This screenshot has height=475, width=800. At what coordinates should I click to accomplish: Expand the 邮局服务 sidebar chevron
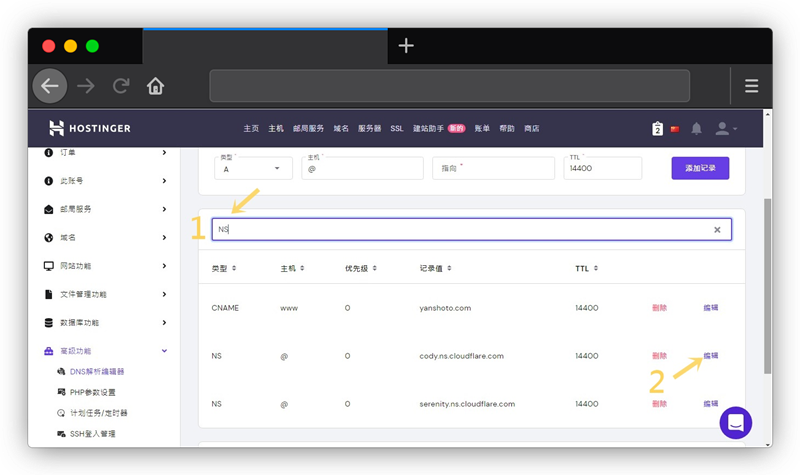coord(164,209)
